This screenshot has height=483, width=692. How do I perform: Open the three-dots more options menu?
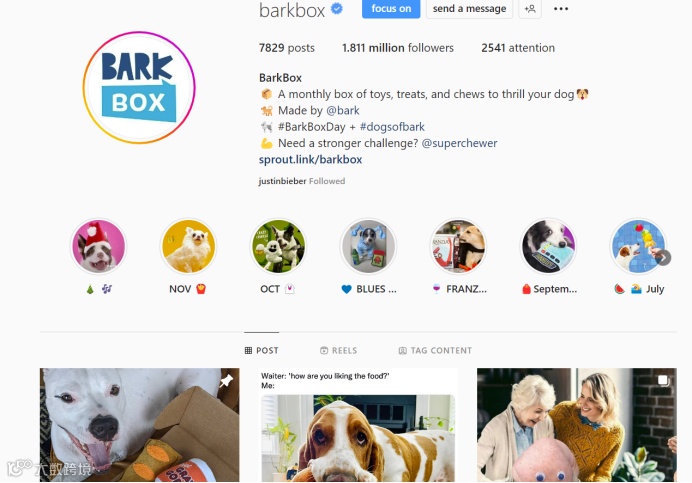pos(561,9)
